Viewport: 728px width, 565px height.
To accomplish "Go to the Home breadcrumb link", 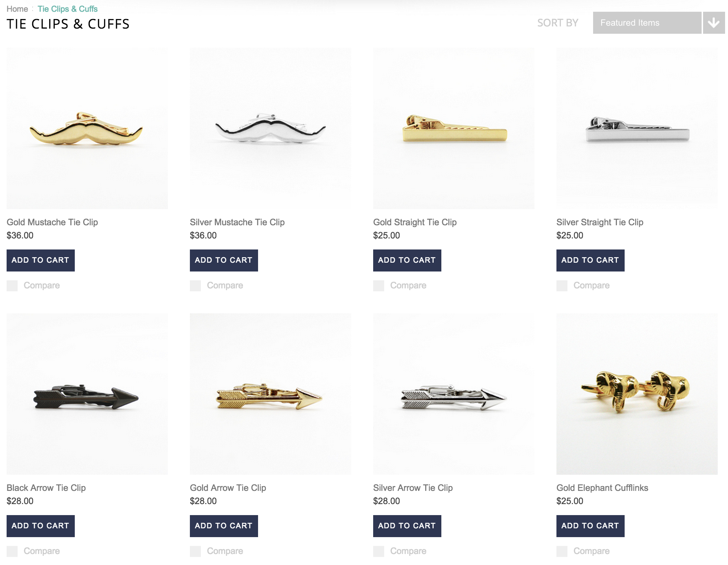I will tap(17, 9).
